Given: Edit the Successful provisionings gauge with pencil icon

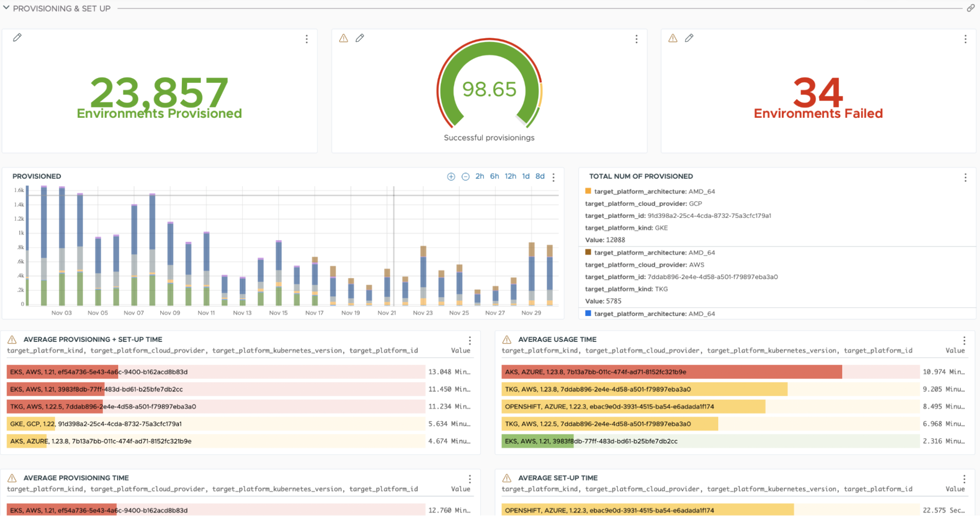Looking at the screenshot, I should pyautogui.click(x=360, y=38).
